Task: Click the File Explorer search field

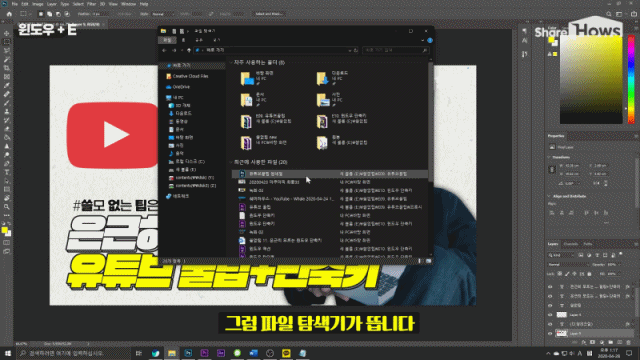Action: 395,50
